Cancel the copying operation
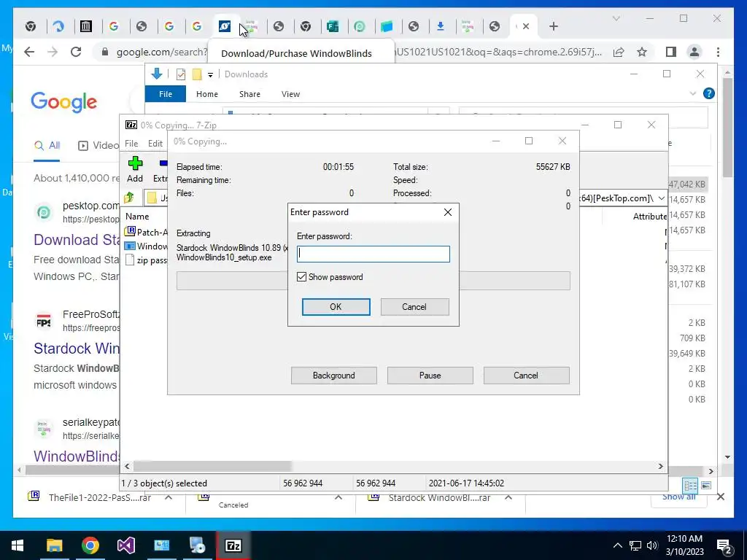 click(x=526, y=376)
